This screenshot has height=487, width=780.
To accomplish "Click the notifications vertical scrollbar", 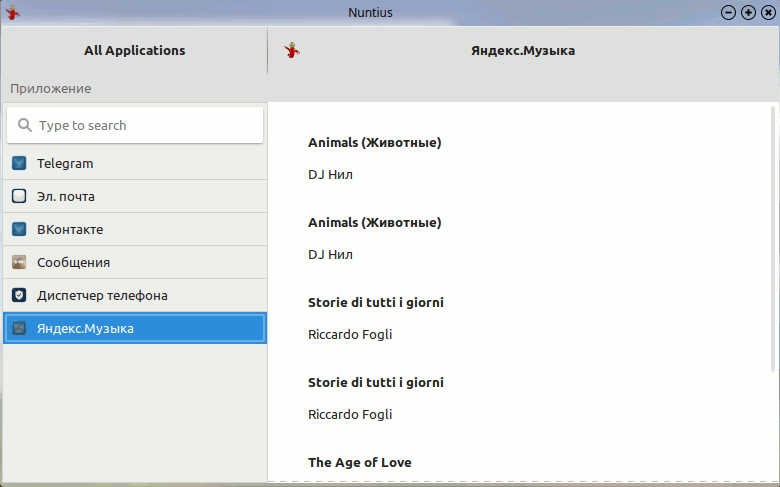I will pyautogui.click(x=773, y=239).
